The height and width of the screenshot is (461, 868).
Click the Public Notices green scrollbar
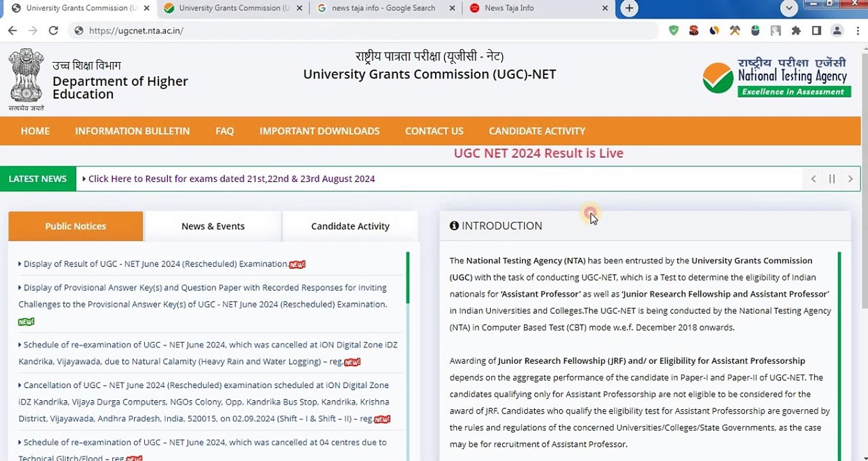[407, 278]
